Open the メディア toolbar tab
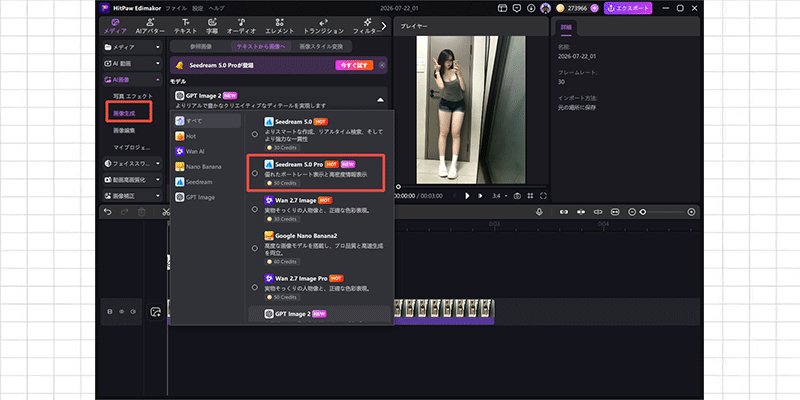The image size is (800, 400). [115, 26]
